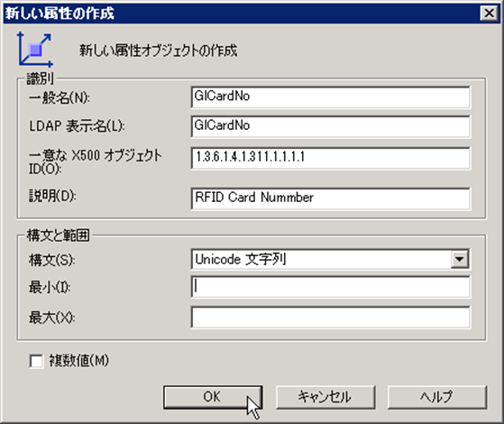Focus the 一般名 field containing GICardNo
The height and width of the screenshot is (424, 504).
(330, 97)
